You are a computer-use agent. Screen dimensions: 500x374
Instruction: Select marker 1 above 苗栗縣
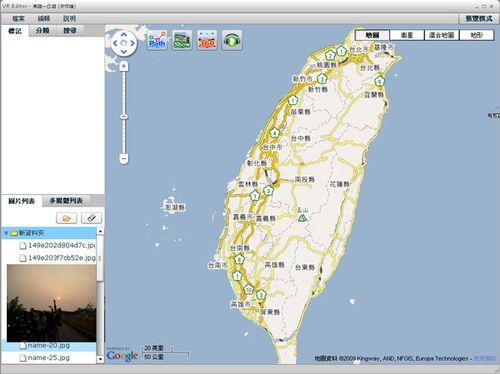click(293, 100)
